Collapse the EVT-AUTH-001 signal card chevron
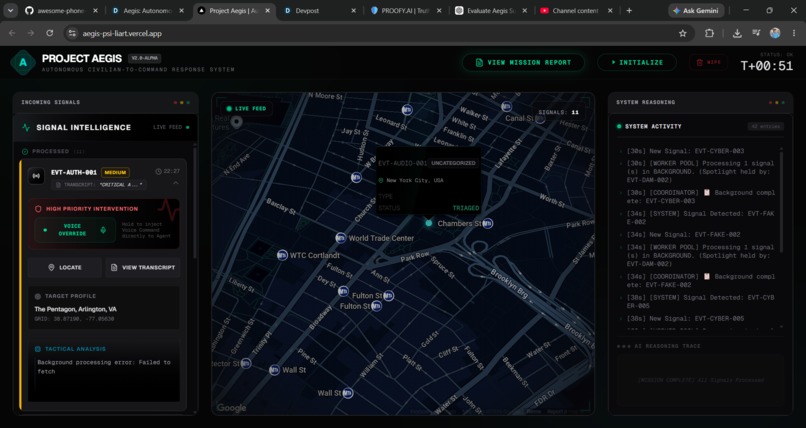806x428 pixels. point(176,183)
